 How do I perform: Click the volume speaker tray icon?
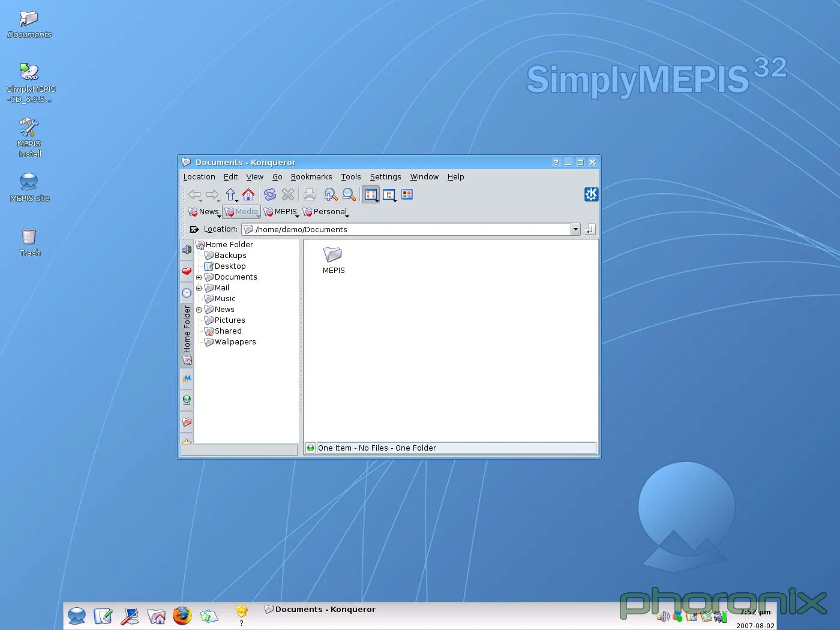(663, 616)
